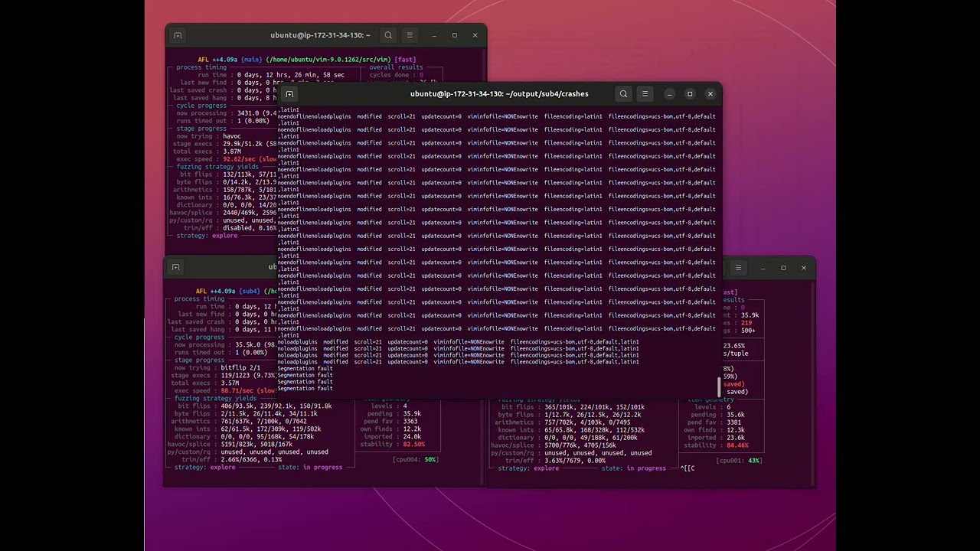The width and height of the screenshot is (980, 551).
Task: Click red crash count '219'
Action: point(746,323)
